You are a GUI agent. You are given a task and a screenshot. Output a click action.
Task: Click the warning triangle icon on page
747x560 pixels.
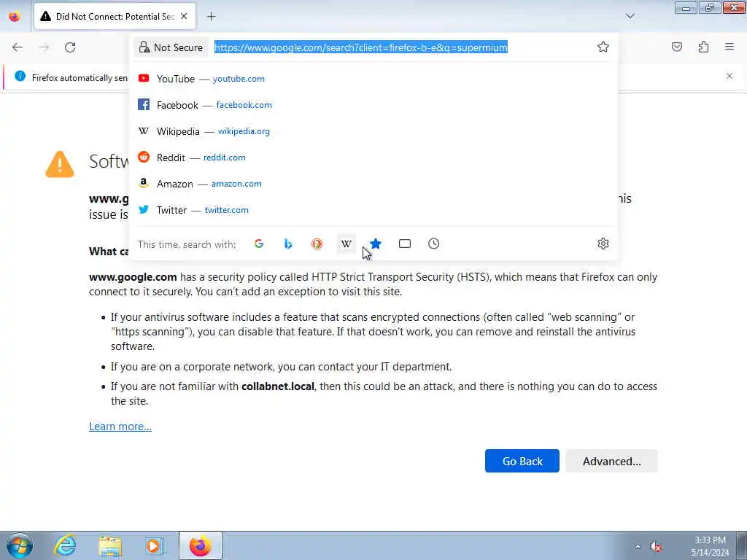pyautogui.click(x=60, y=164)
